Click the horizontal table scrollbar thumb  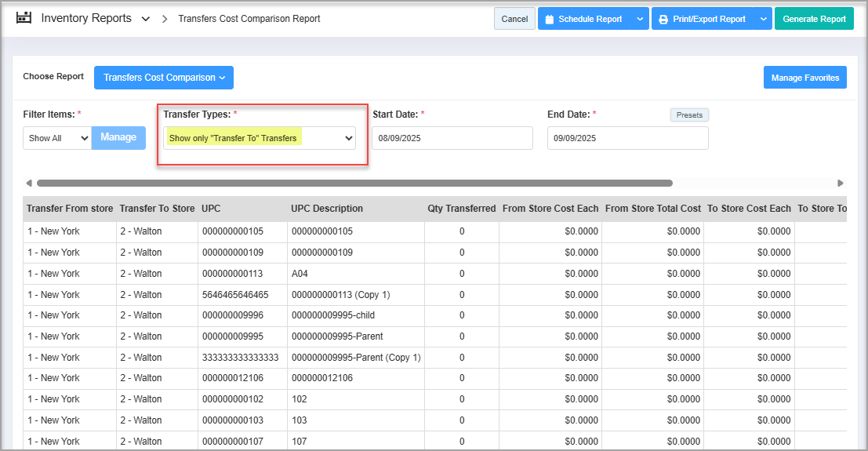354,184
